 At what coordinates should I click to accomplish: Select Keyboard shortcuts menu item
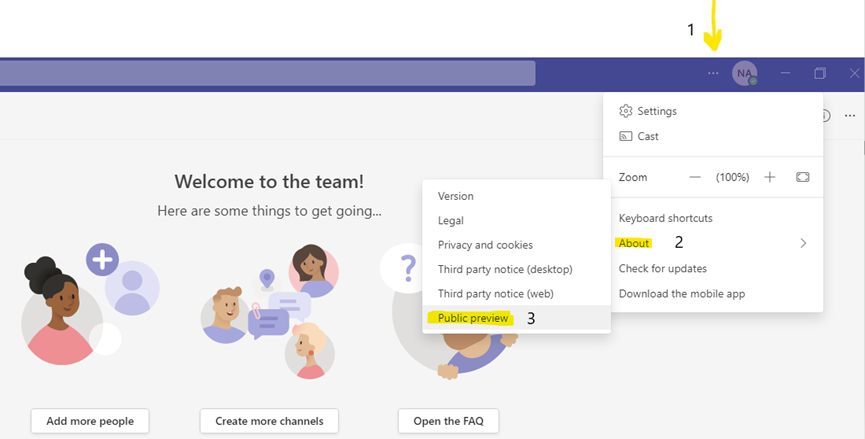click(665, 218)
